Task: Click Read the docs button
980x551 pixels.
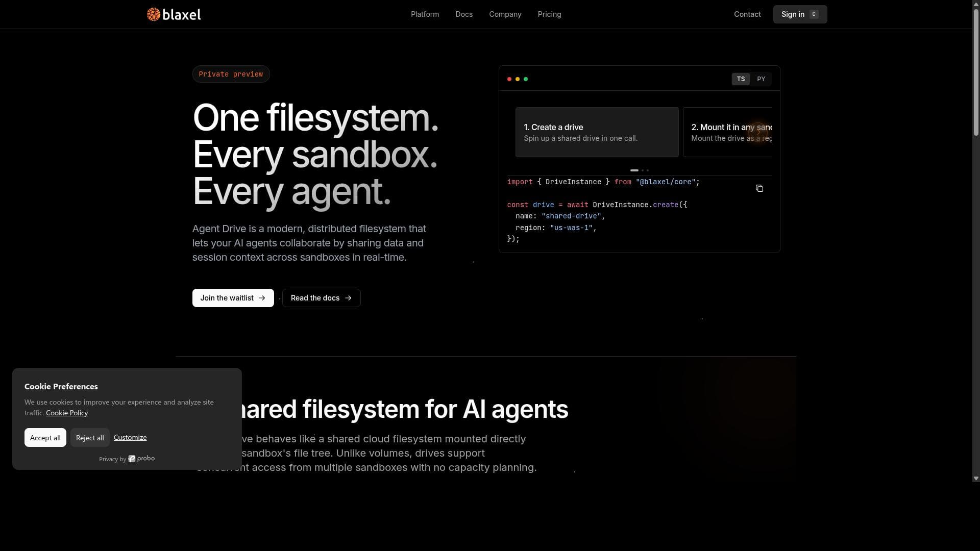Action: 321,298
